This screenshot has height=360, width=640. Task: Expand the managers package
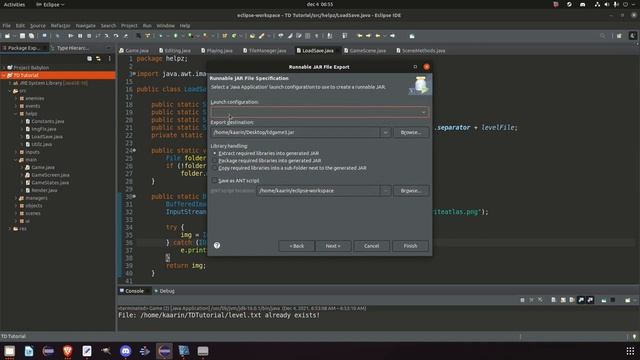tap(16, 198)
